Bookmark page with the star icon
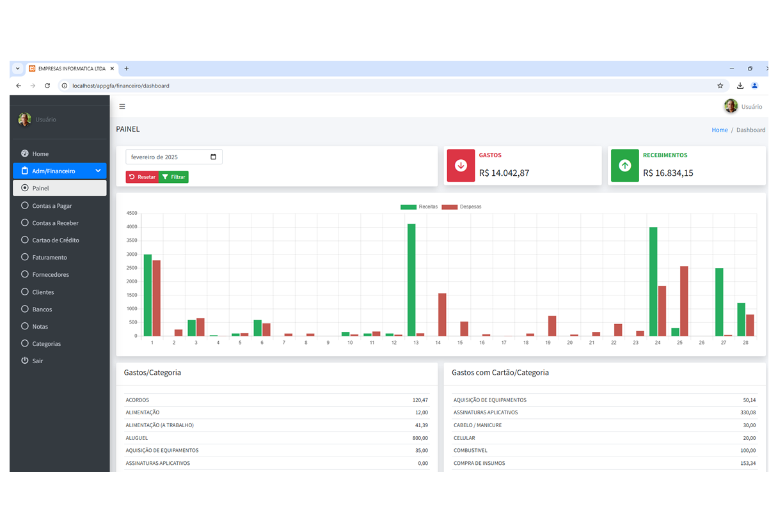Image resolution: width=778 pixels, height=532 pixels. pyautogui.click(x=720, y=86)
